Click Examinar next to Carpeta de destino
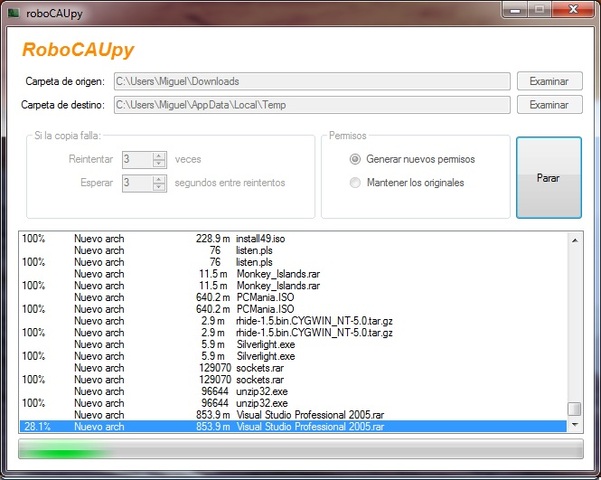 (x=550, y=105)
